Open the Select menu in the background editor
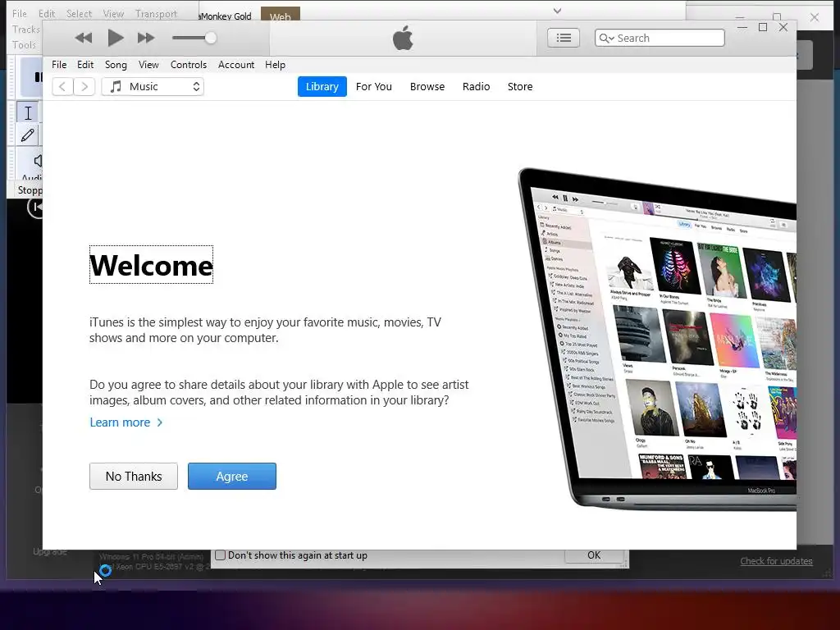Image resolution: width=840 pixels, height=630 pixels. coord(79,14)
